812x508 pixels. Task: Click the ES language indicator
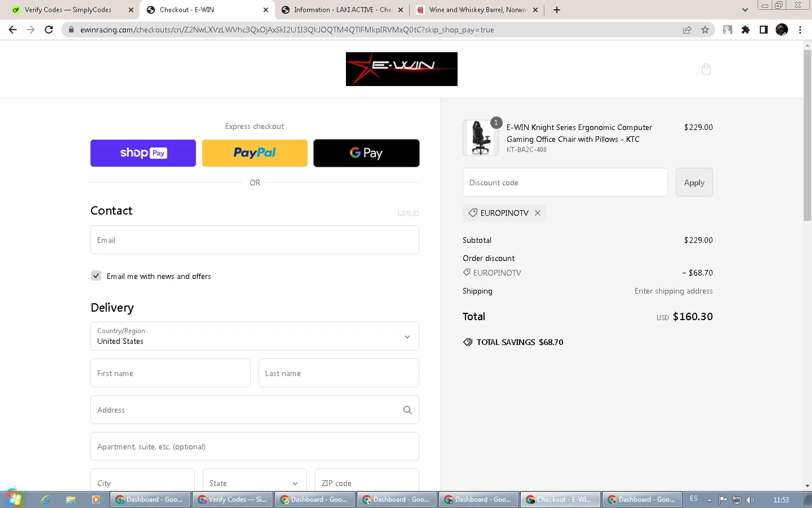(x=693, y=499)
